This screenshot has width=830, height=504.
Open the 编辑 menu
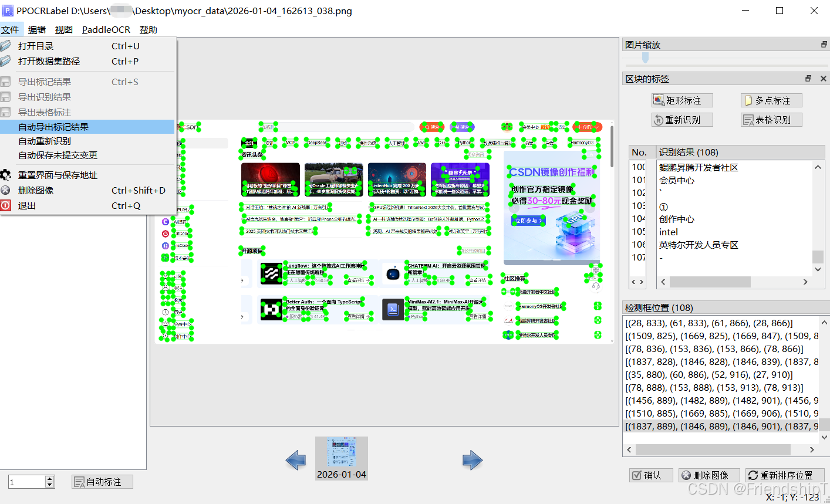pyautogui.click(x=37, y=29)
